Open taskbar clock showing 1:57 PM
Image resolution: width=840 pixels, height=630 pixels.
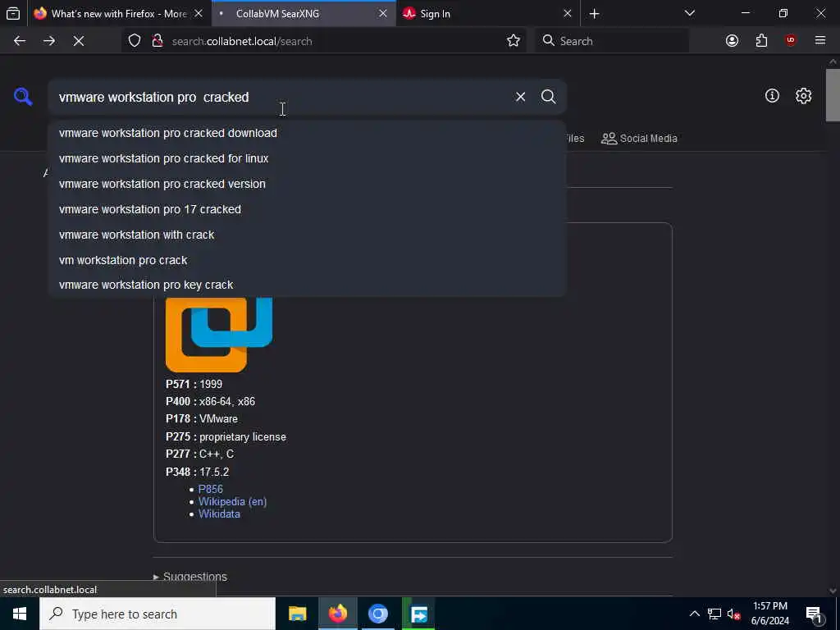tap(769, 614)
